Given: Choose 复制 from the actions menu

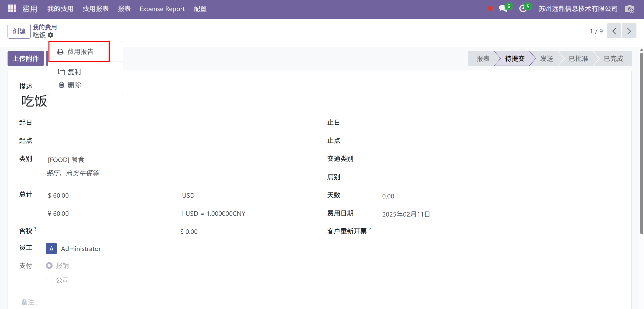Looking at the screenshot, I should 74,72.
